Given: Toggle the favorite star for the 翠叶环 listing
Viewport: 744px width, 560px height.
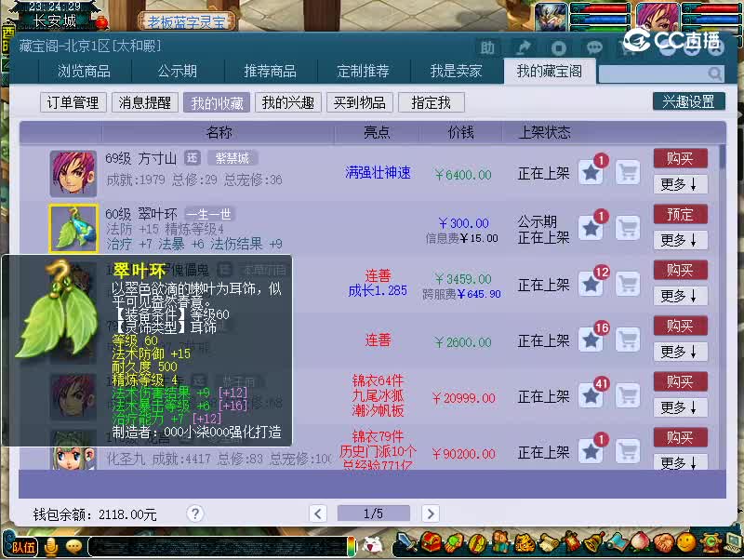Looking at the screenshot, I should click(x=591, y=228).
